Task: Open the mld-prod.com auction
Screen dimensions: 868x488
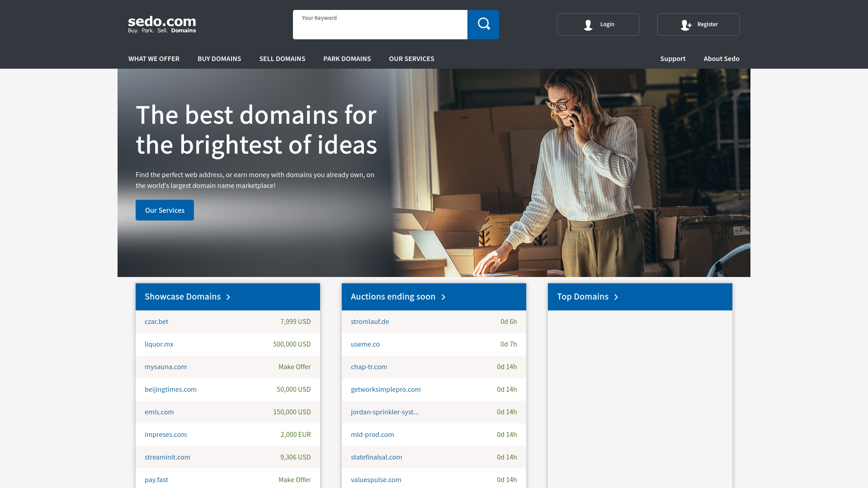Action: point(373,435)
